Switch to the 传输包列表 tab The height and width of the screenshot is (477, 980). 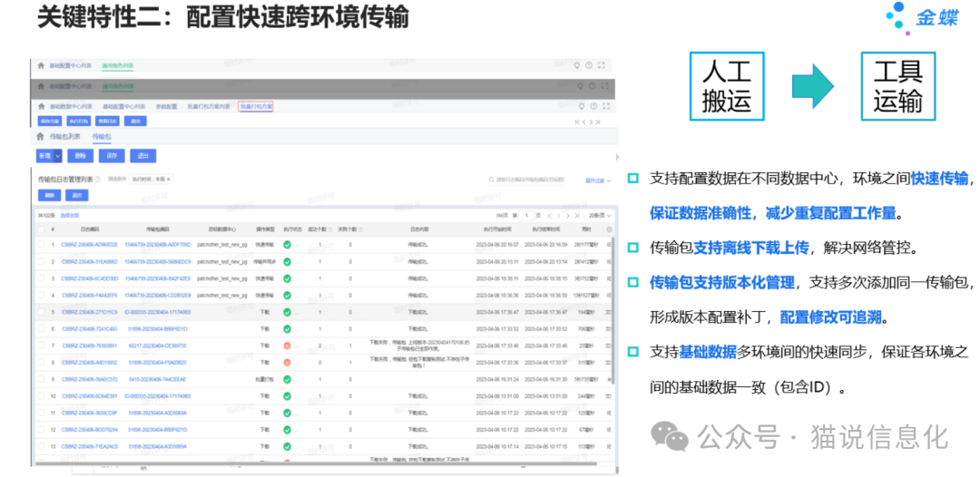point(64,137)
